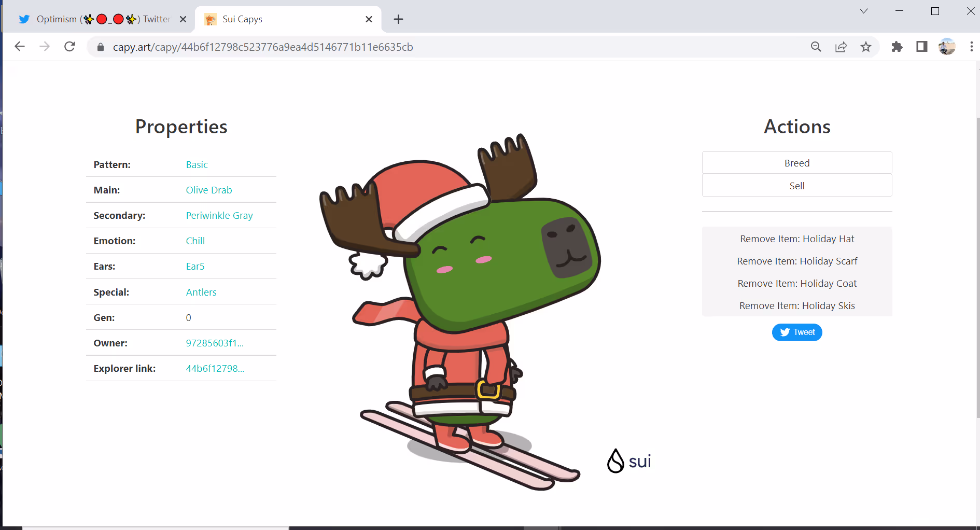Bookmark this page with star icon
Viewport: 980px width, 530px height.
[866, 47]
